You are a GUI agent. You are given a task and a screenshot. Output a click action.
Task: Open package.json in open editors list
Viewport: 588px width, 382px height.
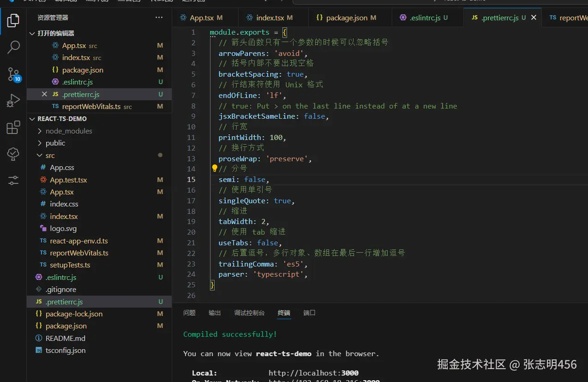[99, 70]
